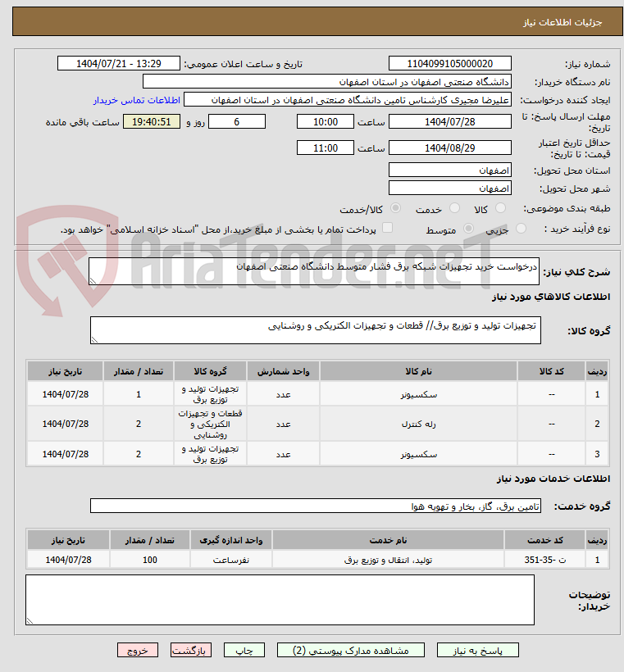The height and width of the screenshot is (672, 624).
Task: Click کد خدمت column header
Action: [x=544, y=540]
